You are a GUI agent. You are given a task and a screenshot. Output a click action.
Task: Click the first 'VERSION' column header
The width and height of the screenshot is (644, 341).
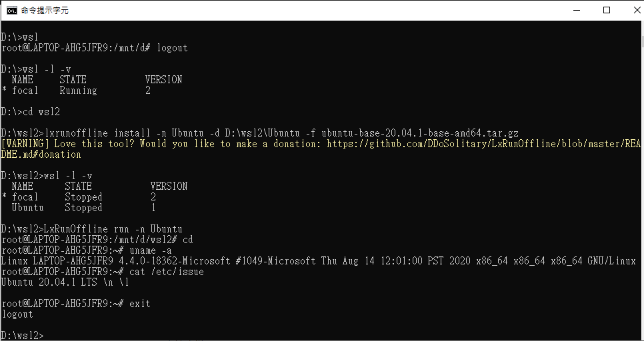(x=163, y=80)
